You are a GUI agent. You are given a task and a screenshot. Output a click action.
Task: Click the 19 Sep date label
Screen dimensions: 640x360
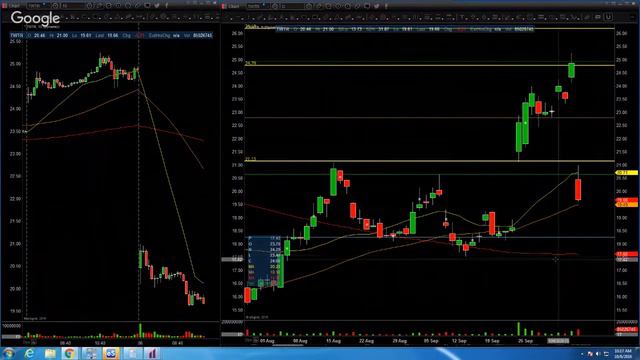(492, 341)
